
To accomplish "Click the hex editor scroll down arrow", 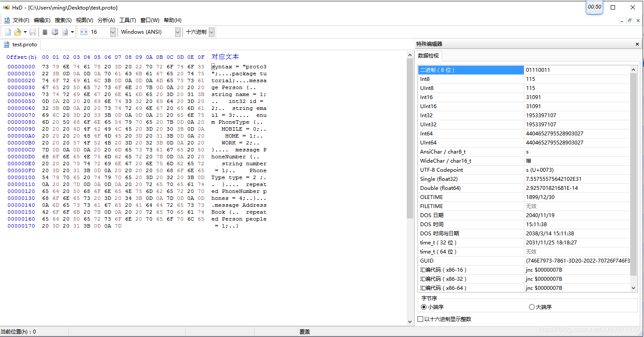I will click(x=410, y=321).
